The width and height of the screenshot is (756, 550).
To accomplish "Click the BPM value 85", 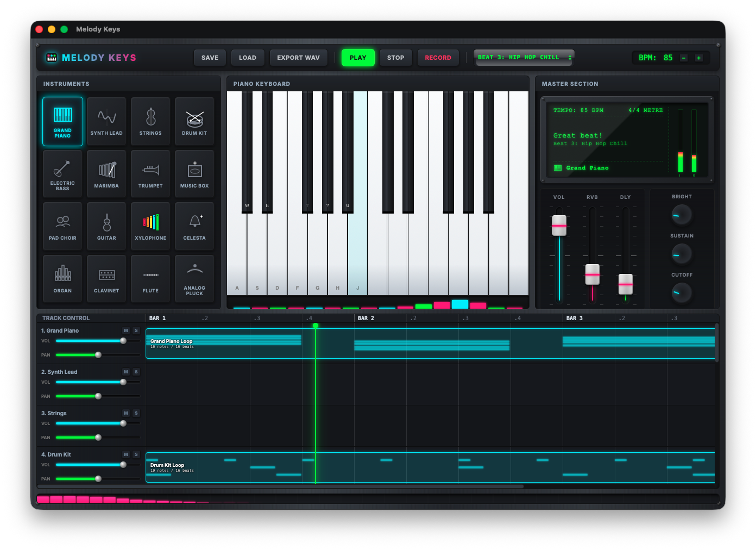I will coord(668,58).
